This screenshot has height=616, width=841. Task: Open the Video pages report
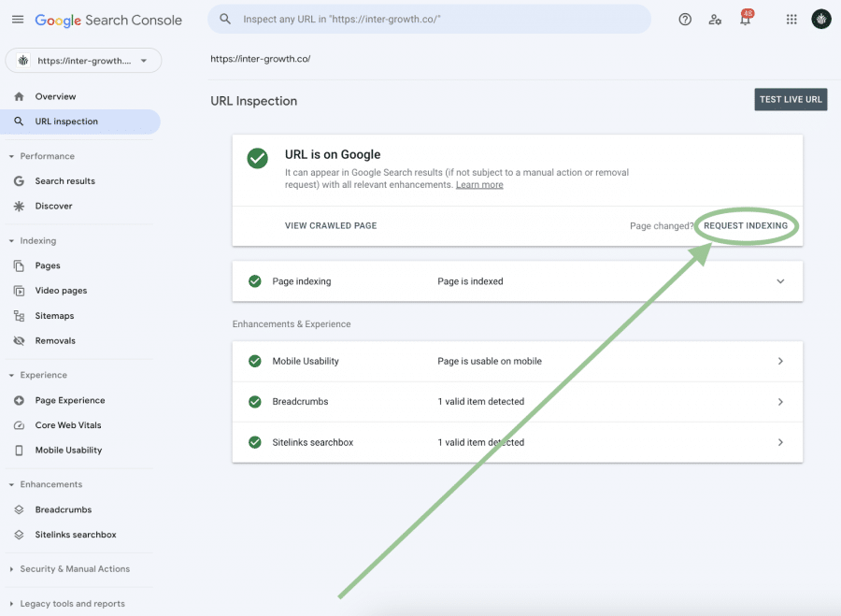pyautogui.click(x=61, y=291)
